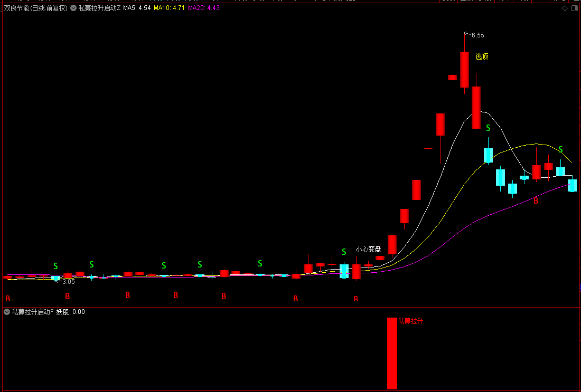Expand the dropdown beside 私募拉升启动F indicator
Screen dimensions: 581x392
[x=7, y=312]
